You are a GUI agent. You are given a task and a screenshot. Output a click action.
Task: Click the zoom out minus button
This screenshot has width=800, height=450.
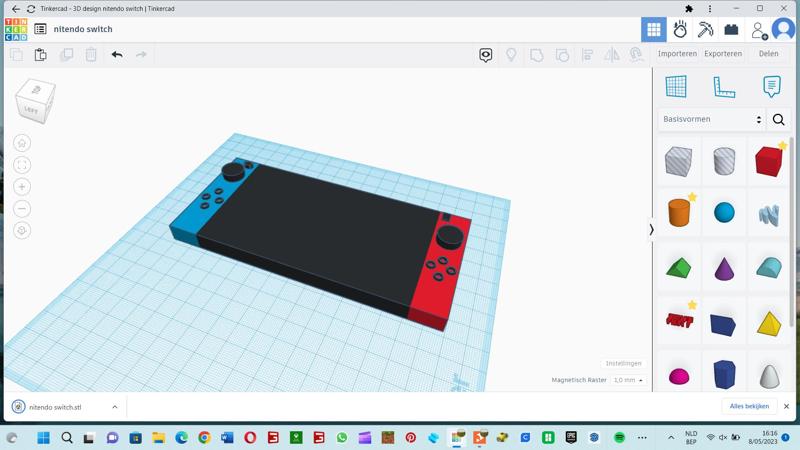[22, 209]
